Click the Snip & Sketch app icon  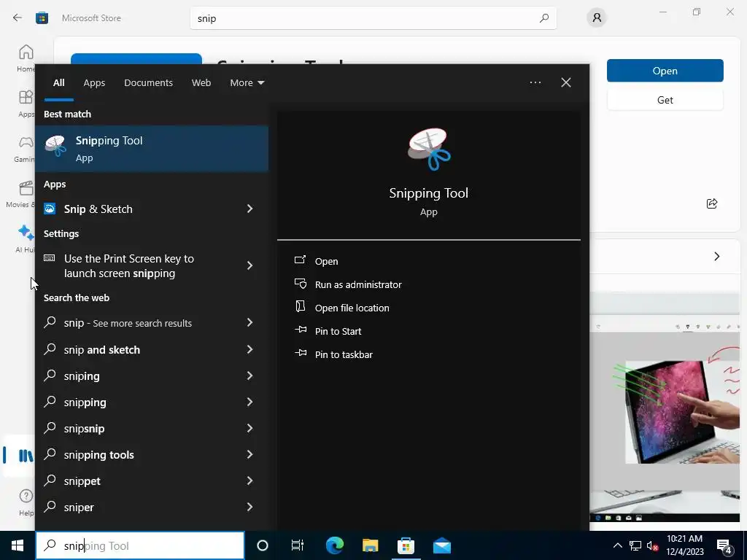tap(50, 209)
